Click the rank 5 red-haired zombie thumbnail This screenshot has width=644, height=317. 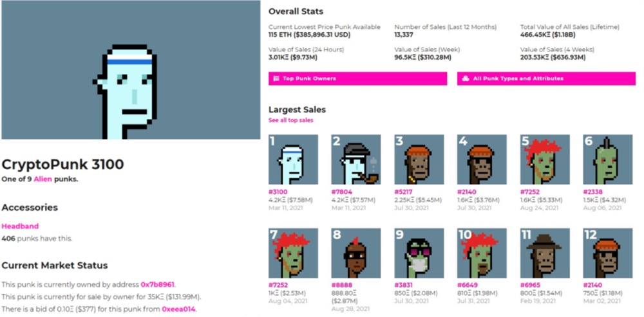544,159
